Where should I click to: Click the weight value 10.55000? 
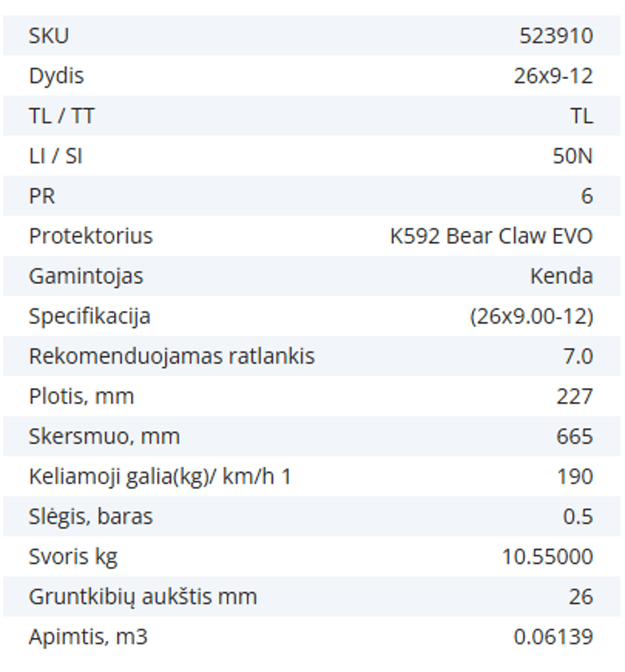547,556
